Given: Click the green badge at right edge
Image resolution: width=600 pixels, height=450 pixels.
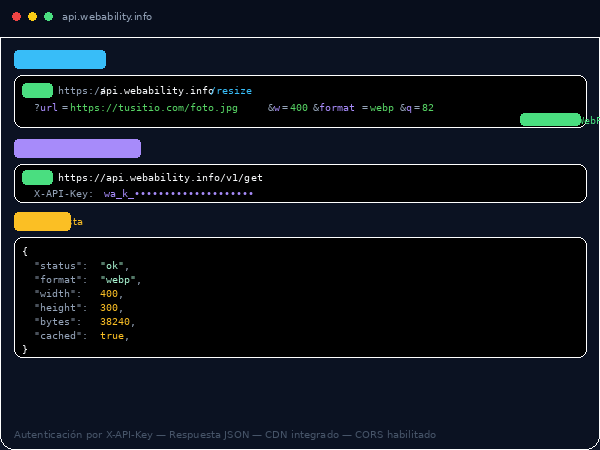Looking at the screenshot, I should tap(550, 120).
